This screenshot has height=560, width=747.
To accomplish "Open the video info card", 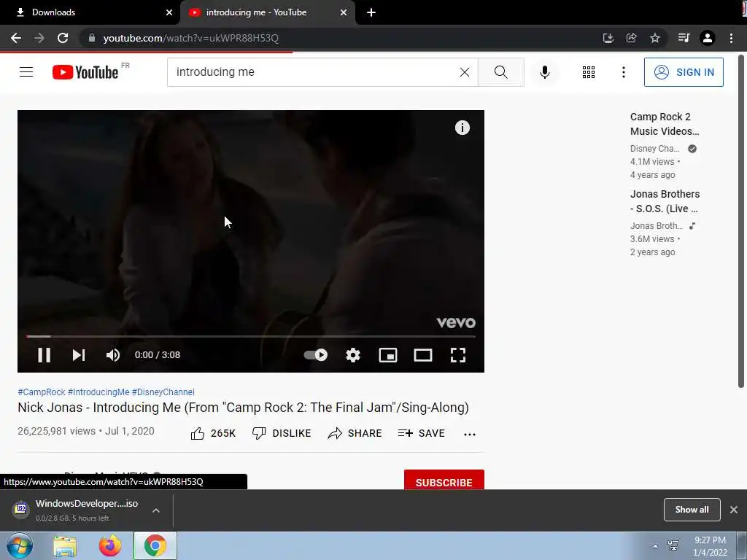I will [x=462, y=128].
